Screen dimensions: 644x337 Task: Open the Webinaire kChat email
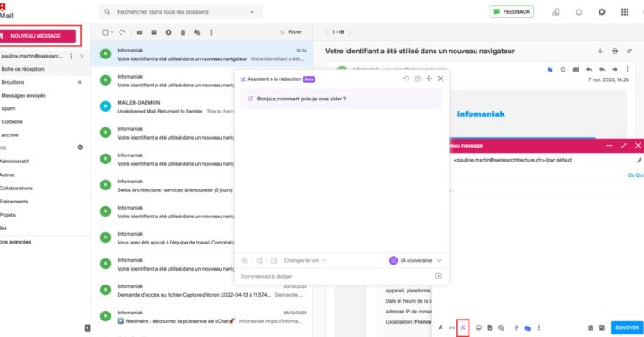click(202, 316)
